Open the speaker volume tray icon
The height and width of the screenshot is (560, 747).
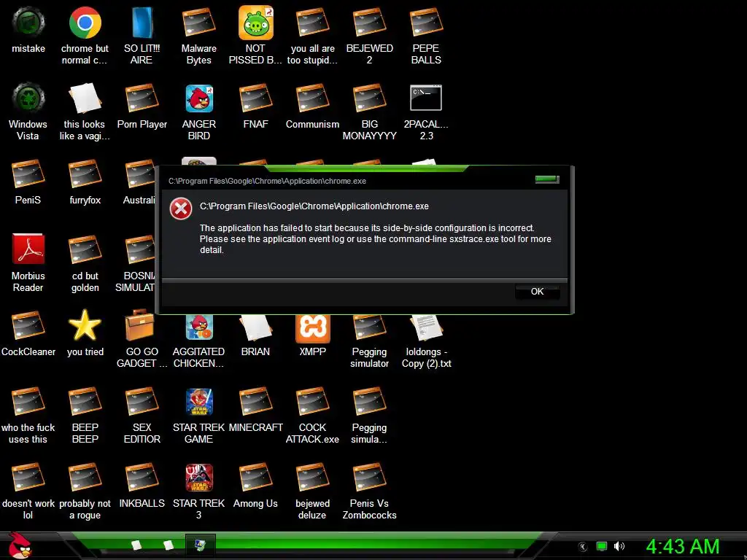pos(619,546)
